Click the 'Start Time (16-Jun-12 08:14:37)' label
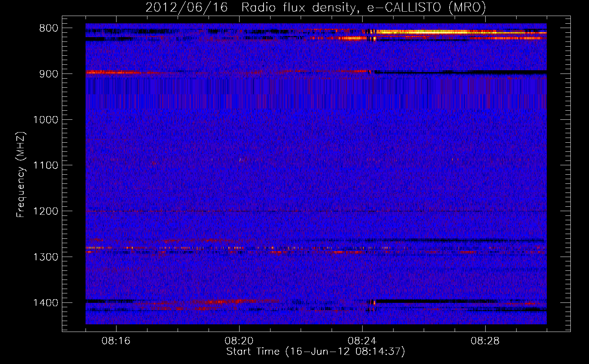589x364 pixels. (316, 352)
